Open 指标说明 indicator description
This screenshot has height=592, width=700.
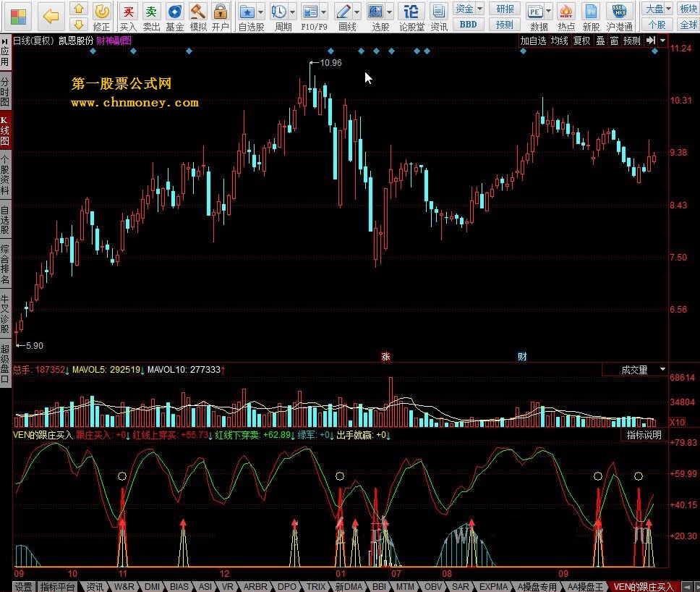644,435
